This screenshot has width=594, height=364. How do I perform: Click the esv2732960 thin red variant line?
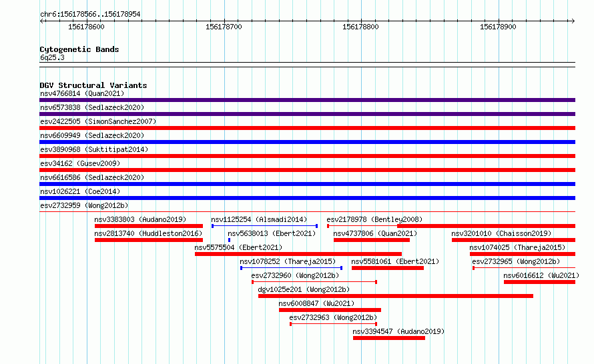(314, 282)
